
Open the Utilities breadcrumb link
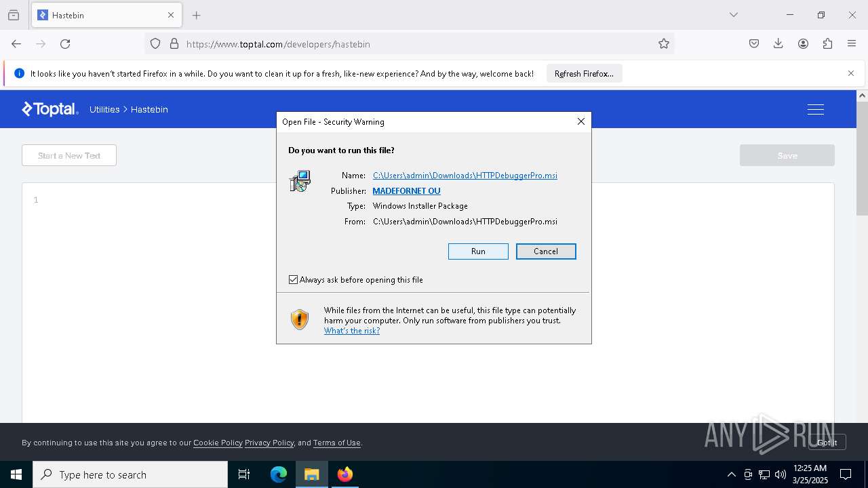(x=104, y=109)
